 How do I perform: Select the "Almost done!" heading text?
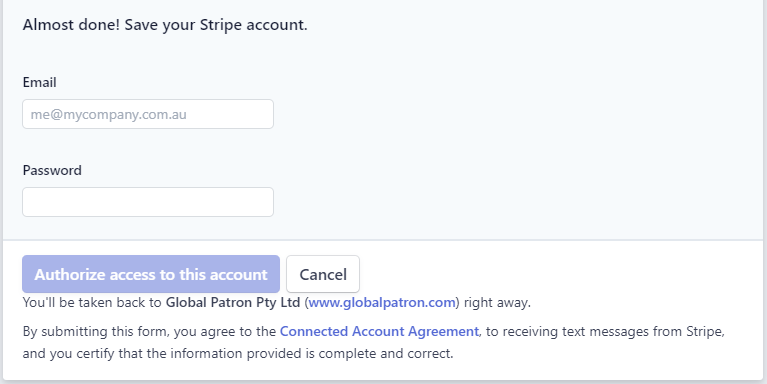(x=71, y=24)
